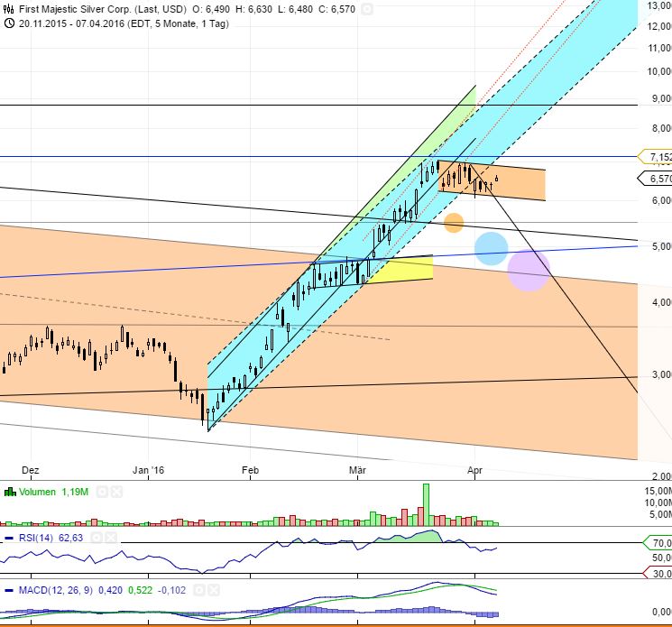Viewport: 672px width, 627px height.
Task: Click the yellow highlighted rectangle zone
Action: point(401,268)
